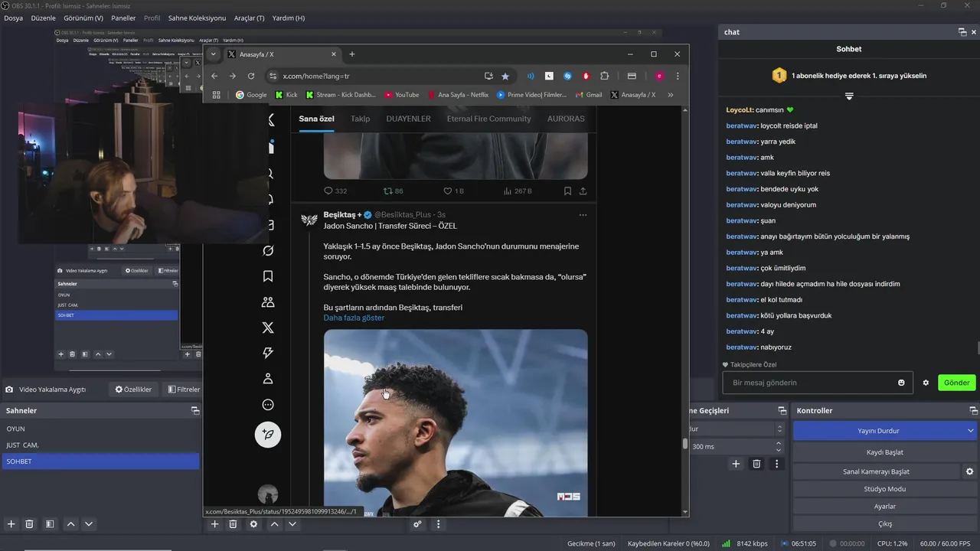Move the selected scene down in Sahneler

coord(89,524)
